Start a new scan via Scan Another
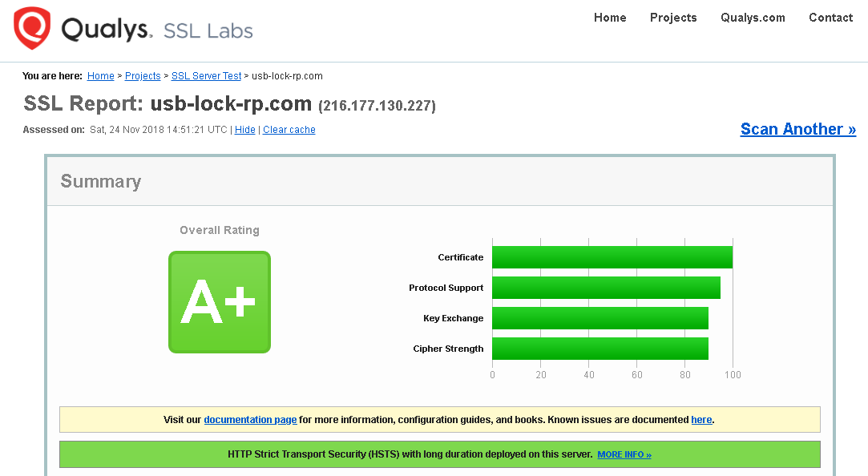This screenshot has height=476, width=868. pyautogui.click(x=798, y=129)
